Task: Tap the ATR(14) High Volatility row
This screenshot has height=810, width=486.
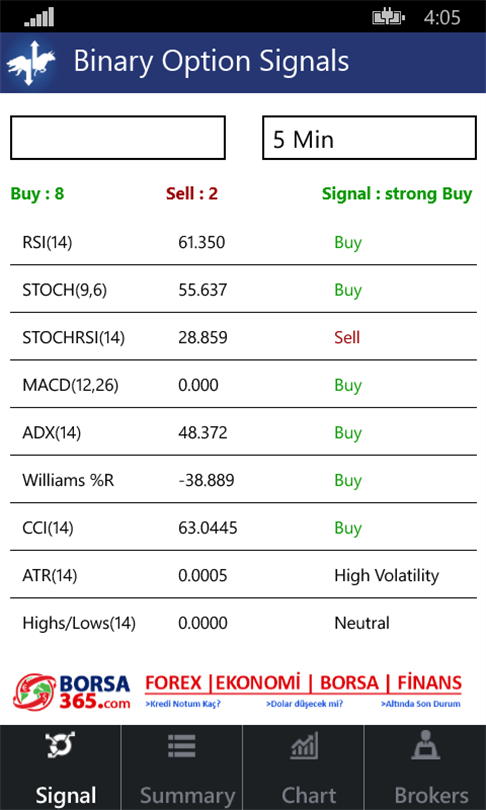Action: click(x=243, y=574)
